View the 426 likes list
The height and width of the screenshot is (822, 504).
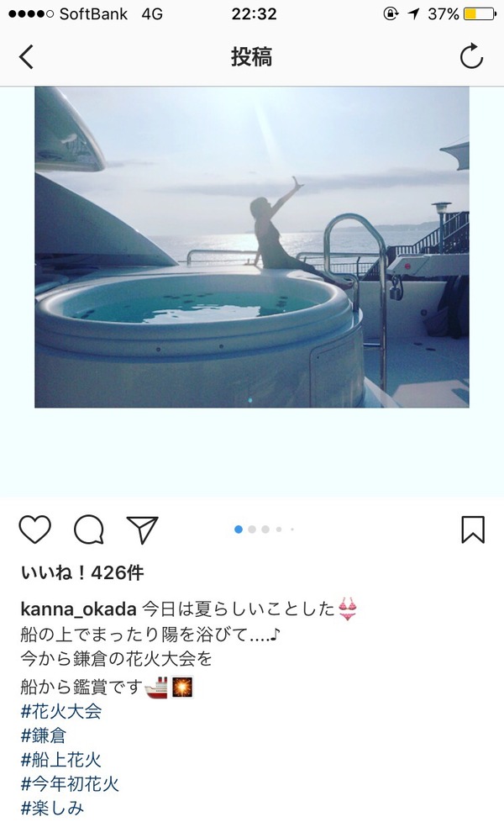[82, 573]
